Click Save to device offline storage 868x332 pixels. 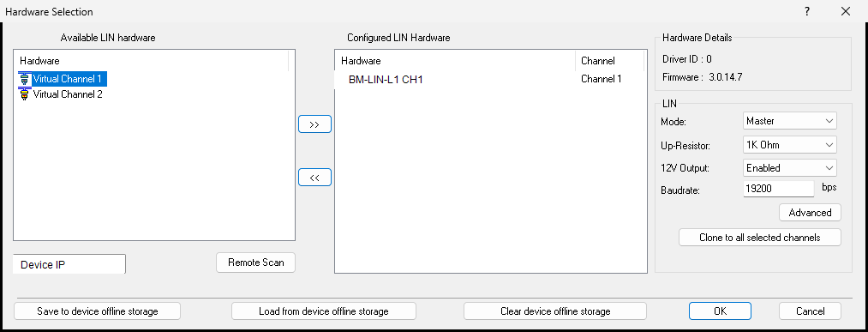(x=98, y=311)
